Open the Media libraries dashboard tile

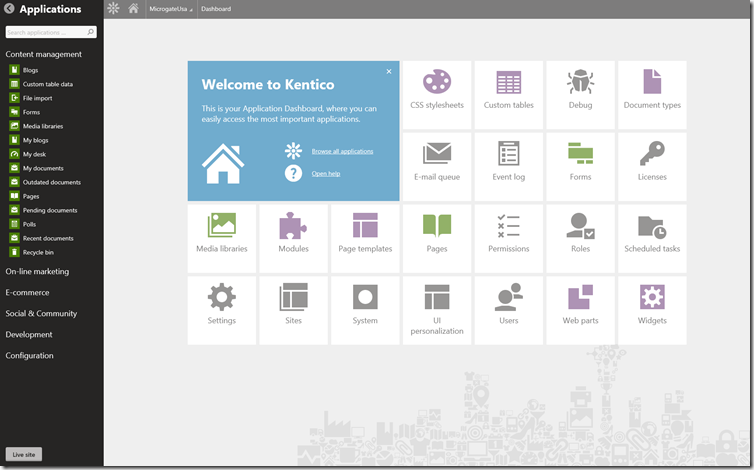222,238
